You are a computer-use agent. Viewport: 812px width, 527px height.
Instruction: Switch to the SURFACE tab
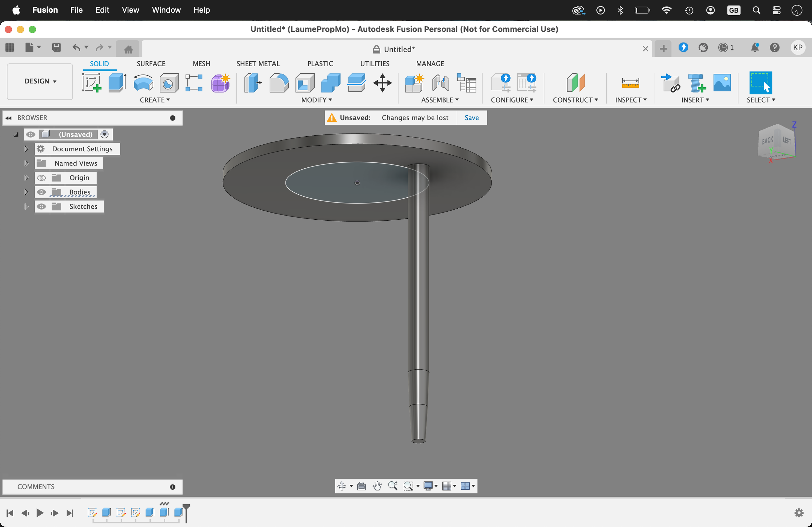[151, 64]
